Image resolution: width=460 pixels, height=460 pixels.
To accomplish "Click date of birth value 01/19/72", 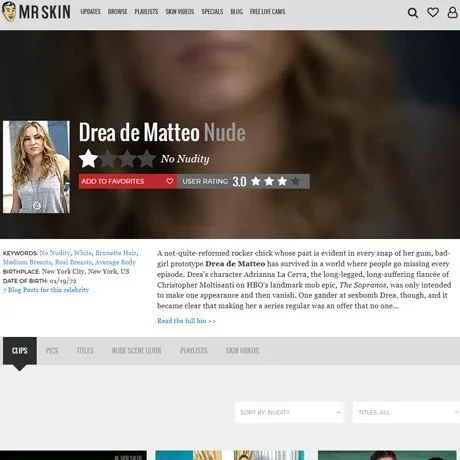I will 63,281.
